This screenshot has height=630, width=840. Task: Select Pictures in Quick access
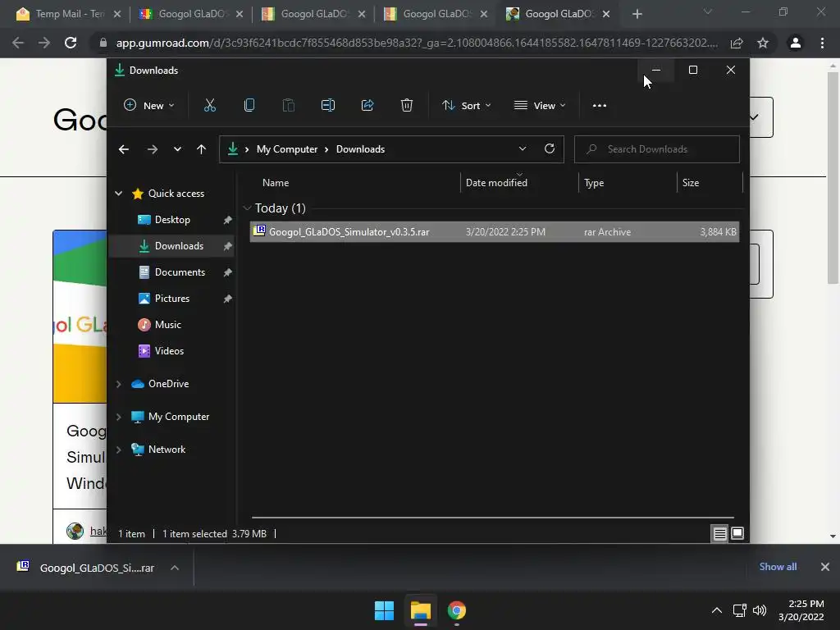[x=172, y=299]
